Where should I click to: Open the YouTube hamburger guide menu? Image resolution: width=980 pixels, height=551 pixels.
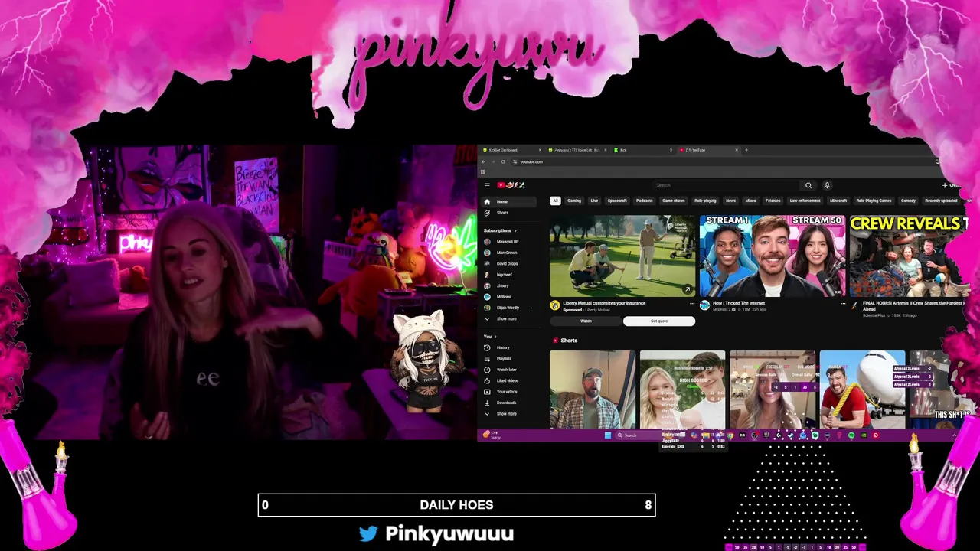487,185
